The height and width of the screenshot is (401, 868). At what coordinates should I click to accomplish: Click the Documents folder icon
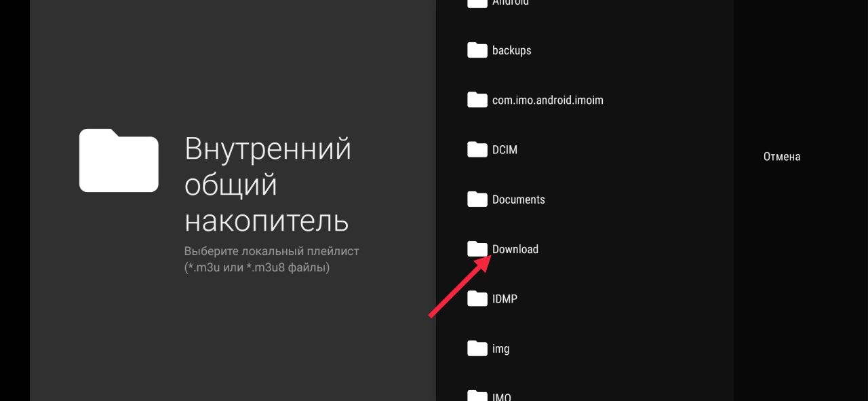(x=477, y=199)
